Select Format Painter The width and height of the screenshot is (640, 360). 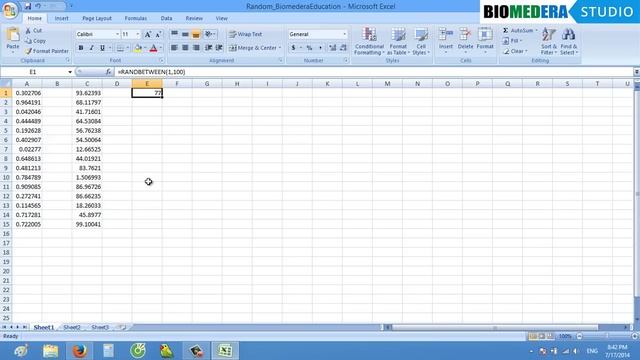tap(47, 51)
